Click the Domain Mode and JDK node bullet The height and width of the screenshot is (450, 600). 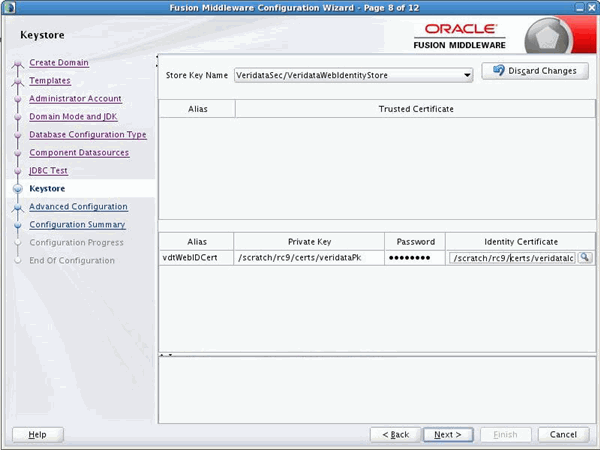click(x=18, y=117)
